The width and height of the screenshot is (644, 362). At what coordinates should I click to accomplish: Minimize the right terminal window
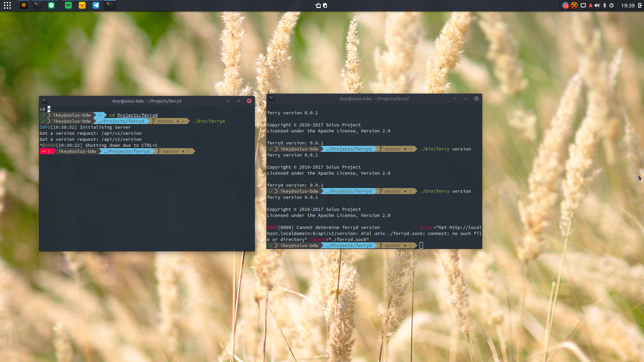click(455, 99)
